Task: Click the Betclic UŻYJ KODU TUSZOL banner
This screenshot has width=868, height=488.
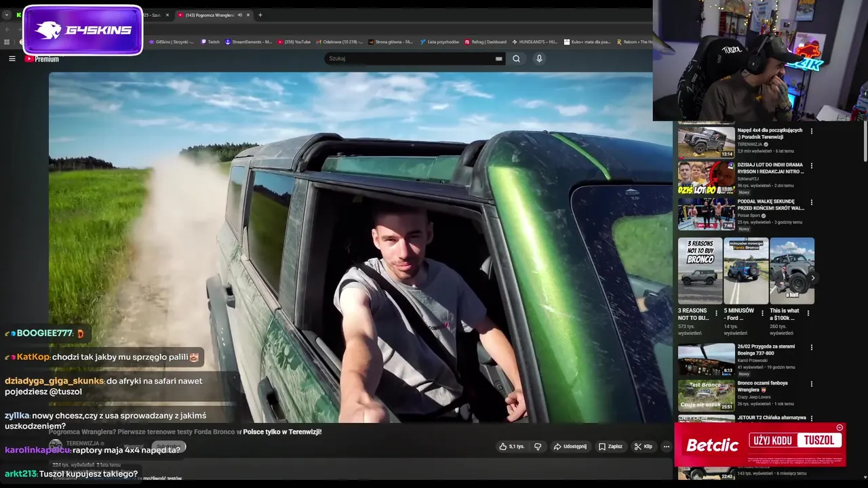Action: tap(759, 445)
